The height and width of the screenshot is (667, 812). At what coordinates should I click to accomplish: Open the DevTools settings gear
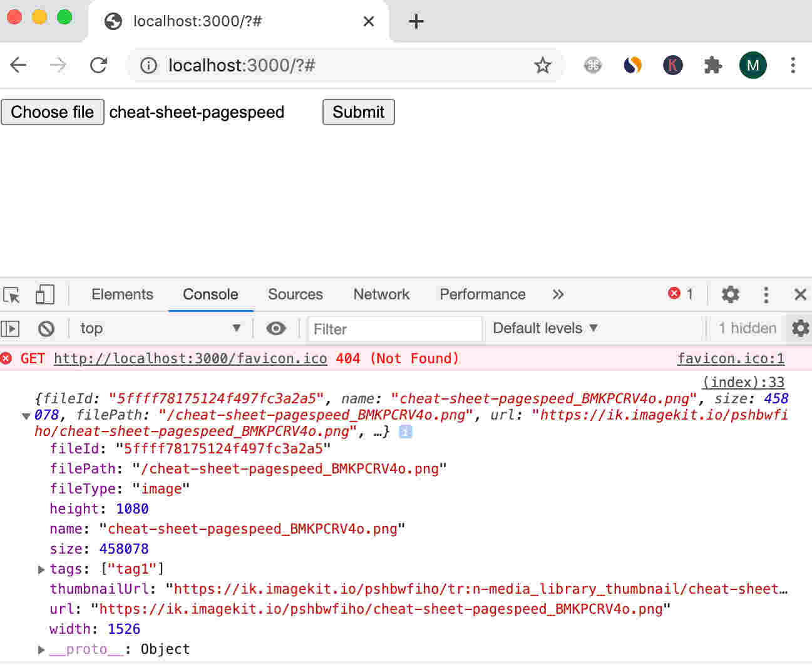730,294
